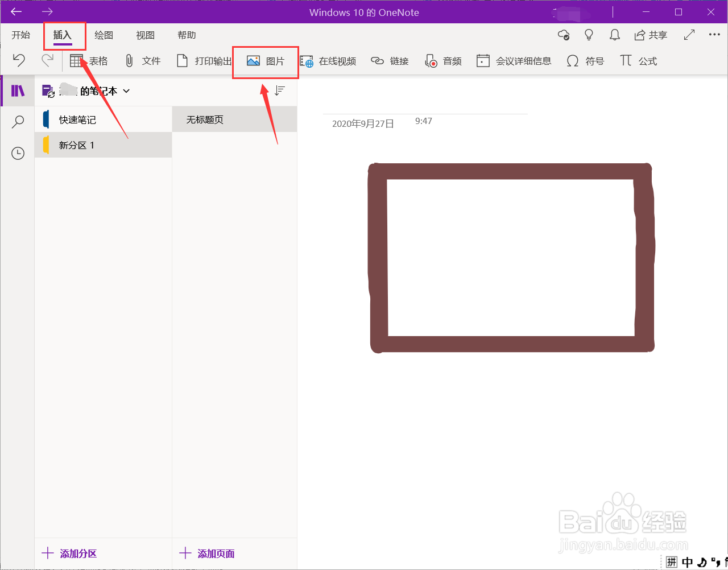Attach a file via 文件
Screen dimensions: 728x570
[143, 61]
